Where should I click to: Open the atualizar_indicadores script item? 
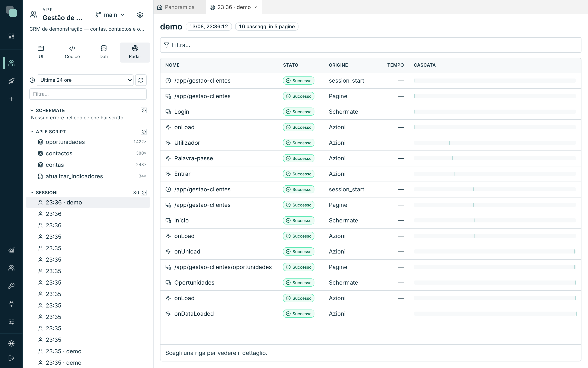point(88,176)
